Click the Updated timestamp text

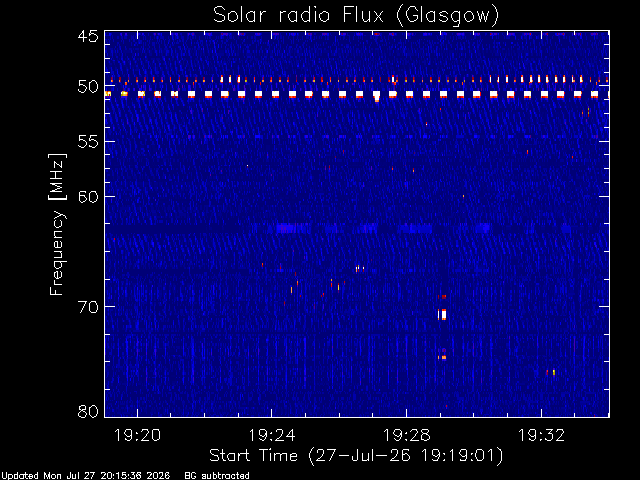(85, 476)
